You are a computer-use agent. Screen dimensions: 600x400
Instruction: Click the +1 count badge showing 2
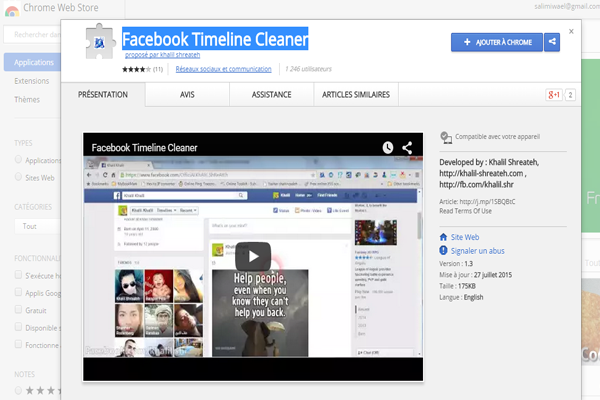click(570, 95)
